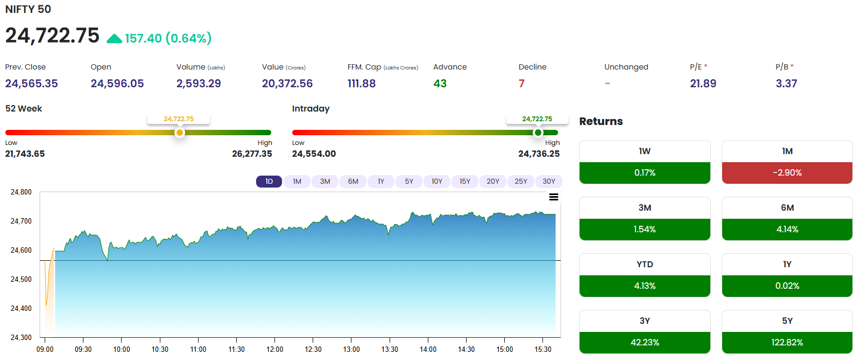This screenshot has width=868, height=361.
Task: Open the 3M returns card
Action: point(645,219)
